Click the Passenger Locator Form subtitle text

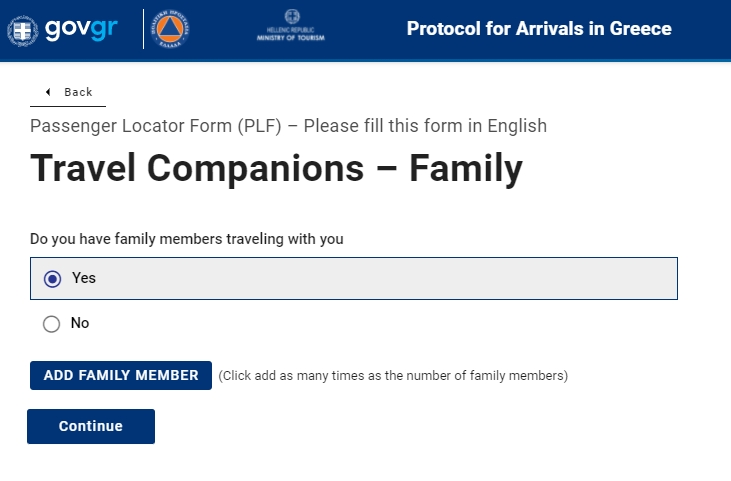288,126
